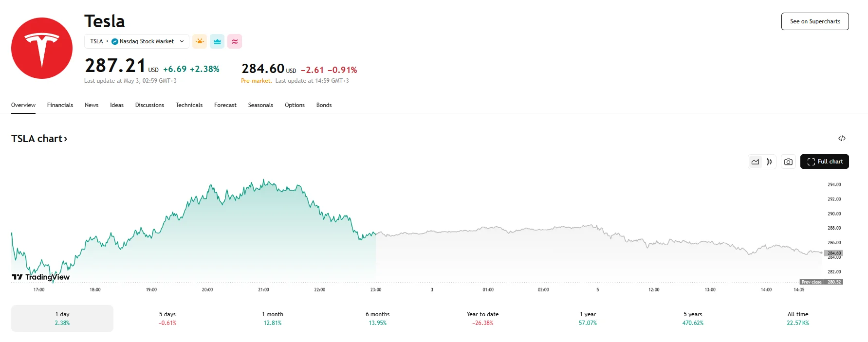Select the 6 months range
Viewport: 868px width, 342px height.
coord(378,318)
